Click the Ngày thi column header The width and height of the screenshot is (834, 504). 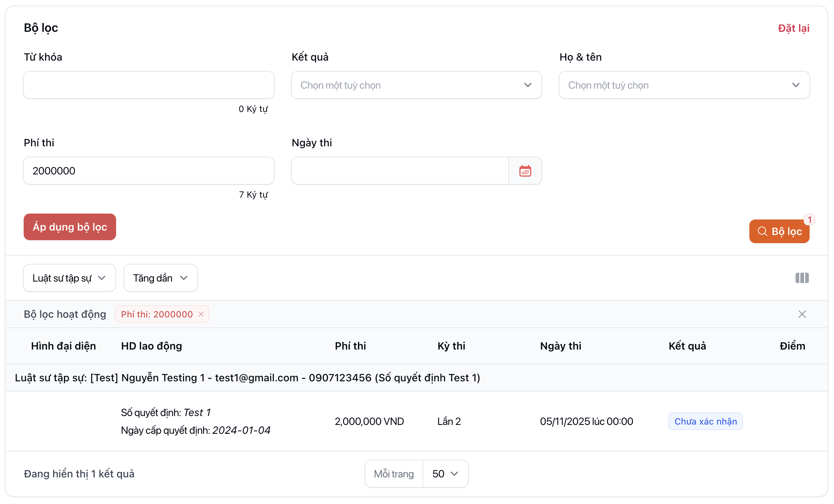(x=560, y=346)
